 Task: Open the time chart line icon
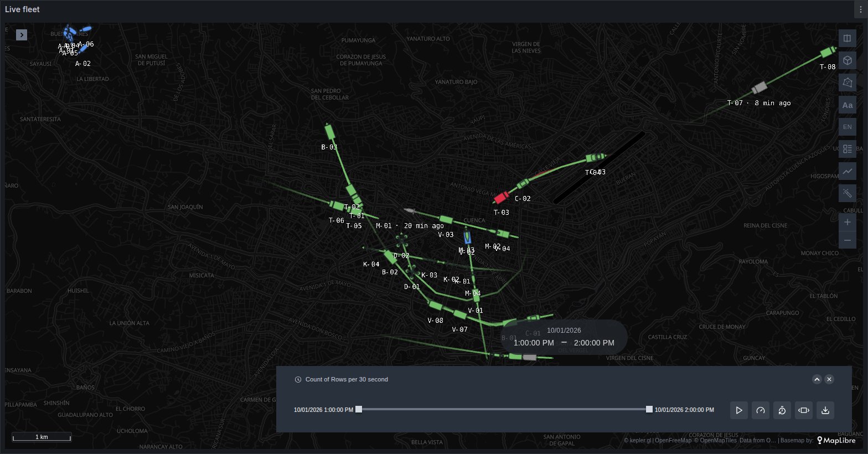[x=847, y=171]
